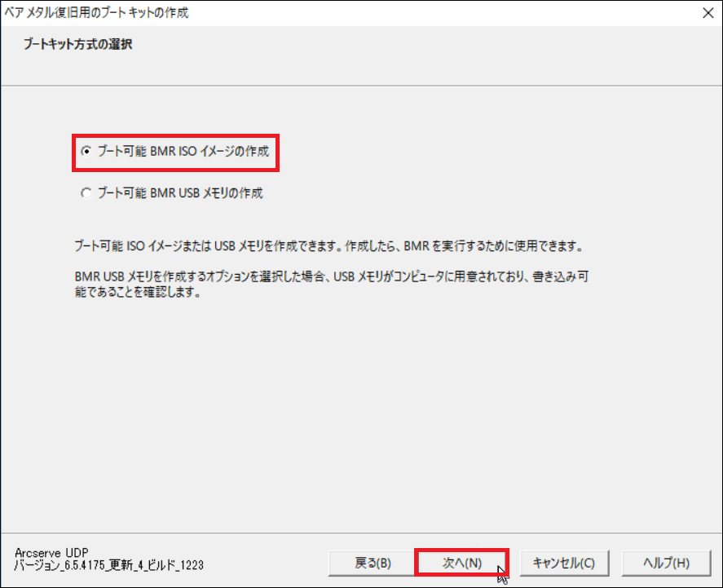Click the 戻る(B) button
The width and height of the screenshot is (723, 588).
pos(373,563)
